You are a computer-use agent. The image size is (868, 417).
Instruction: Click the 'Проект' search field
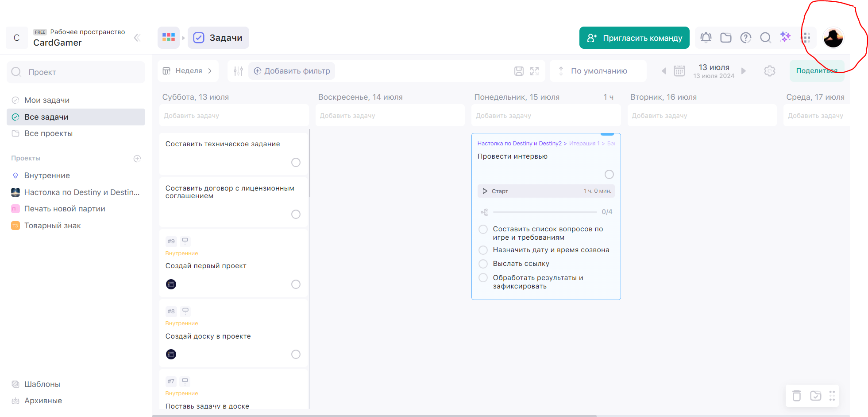[x=76, y=72]
